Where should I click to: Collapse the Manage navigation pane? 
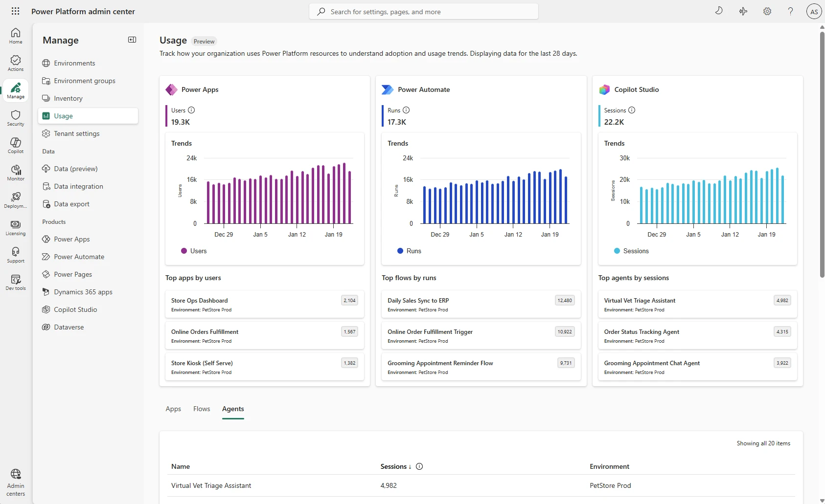coord(132,40)
